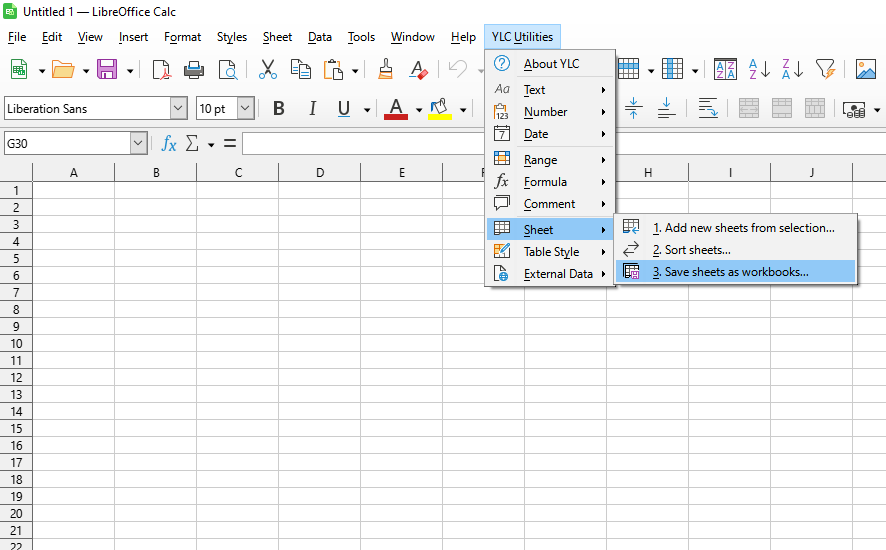The height and width of the screenshot is (550, 886).
Task: Open the Name Box G30 dropdown
Action: pyautogui.click(x=138, y=144)
